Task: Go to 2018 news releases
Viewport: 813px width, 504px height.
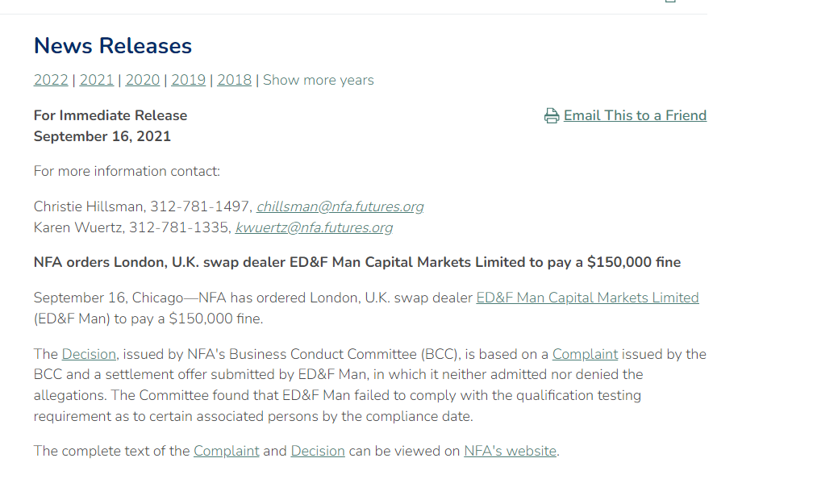Action: point(234,80)
